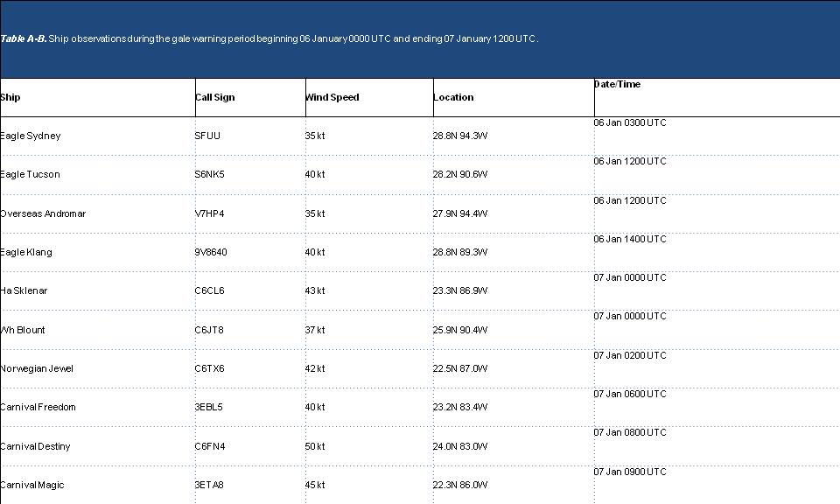This screenshot has width=840, height=504.
Task: Click the Table A-B caption text
Action: (x=269, y=38)
